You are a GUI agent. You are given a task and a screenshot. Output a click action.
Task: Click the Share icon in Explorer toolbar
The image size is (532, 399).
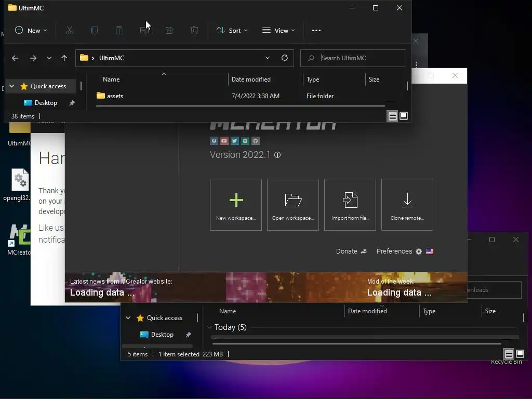point(169,31)
